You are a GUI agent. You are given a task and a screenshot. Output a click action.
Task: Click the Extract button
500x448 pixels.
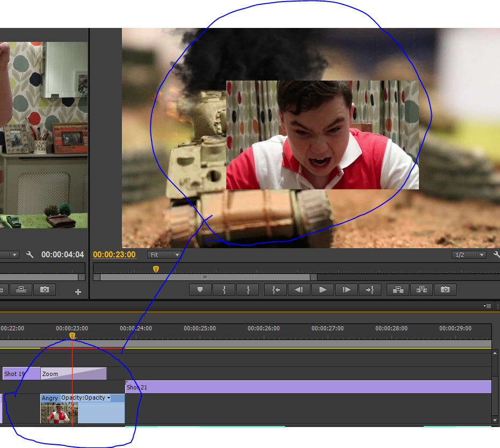tap(422, 290)
